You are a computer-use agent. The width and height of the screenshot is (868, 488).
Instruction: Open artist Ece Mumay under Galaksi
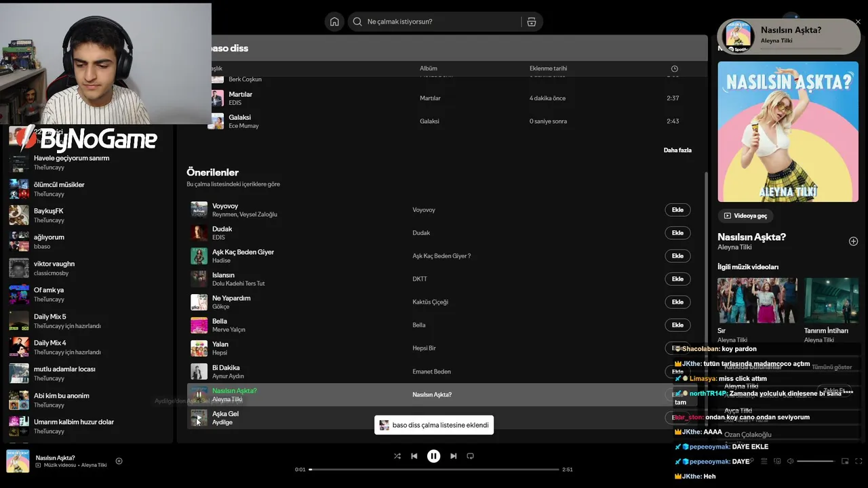tap(244, 126)
